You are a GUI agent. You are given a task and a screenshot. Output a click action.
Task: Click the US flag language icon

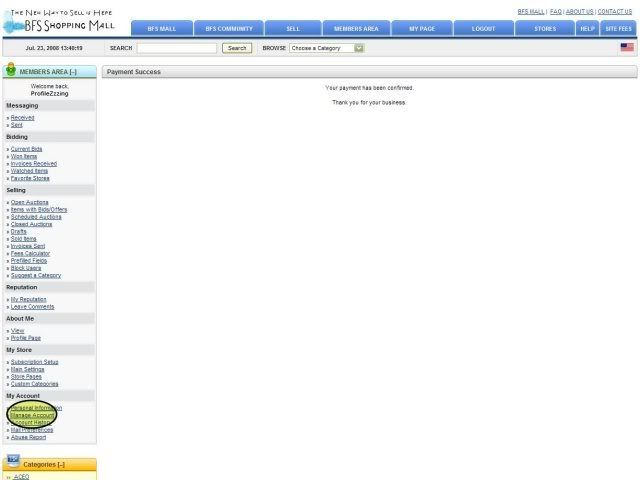click(627, 47)
